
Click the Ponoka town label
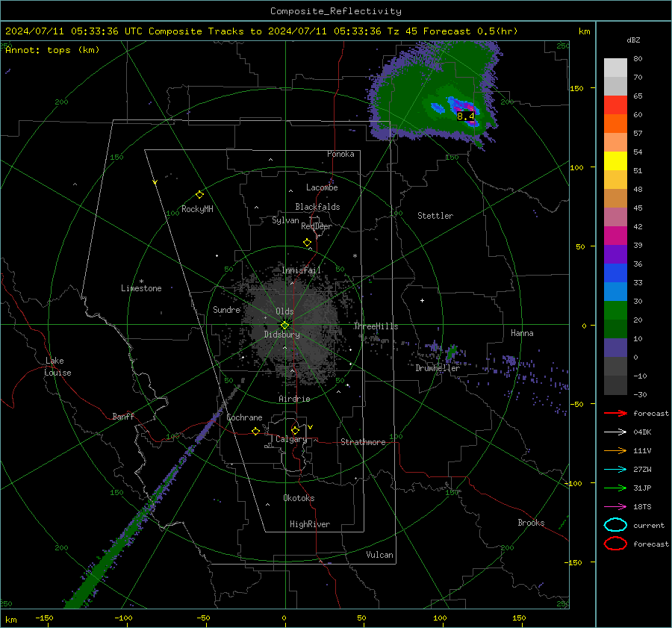pos(340,154)
